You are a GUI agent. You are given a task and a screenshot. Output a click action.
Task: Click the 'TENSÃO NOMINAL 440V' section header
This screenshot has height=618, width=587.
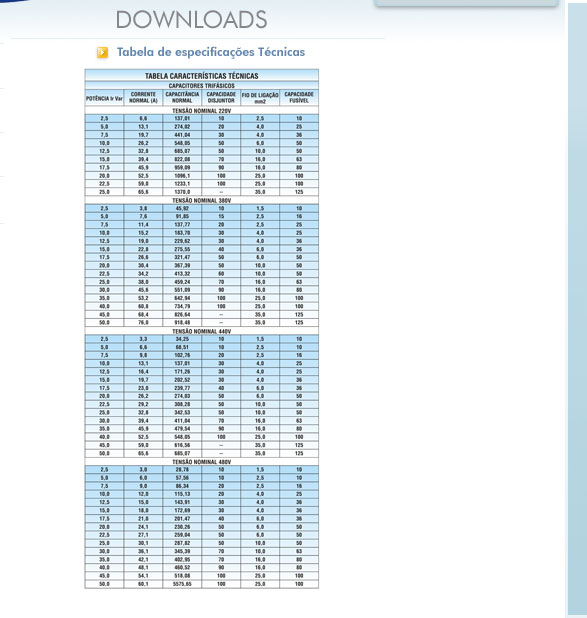tap(201, 331)
